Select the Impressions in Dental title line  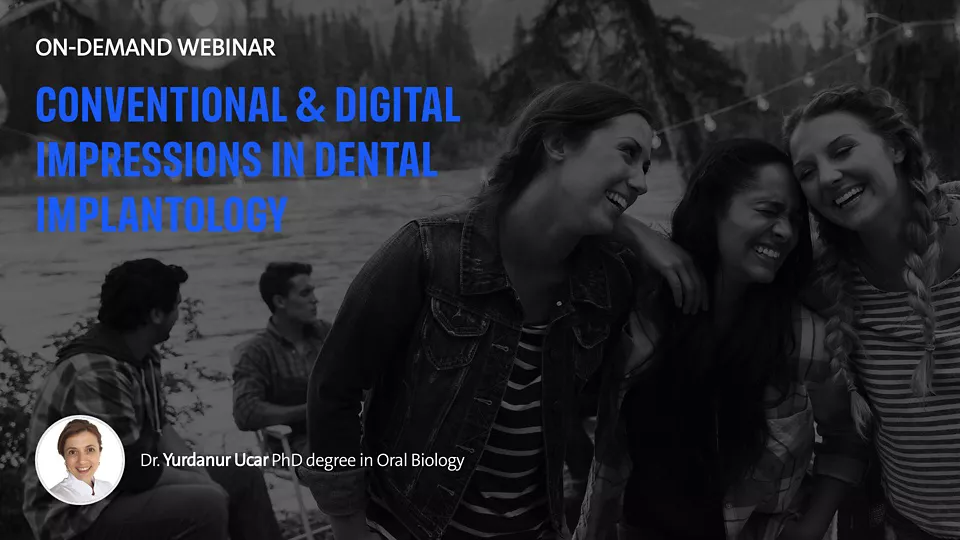(x=236, y=161)
